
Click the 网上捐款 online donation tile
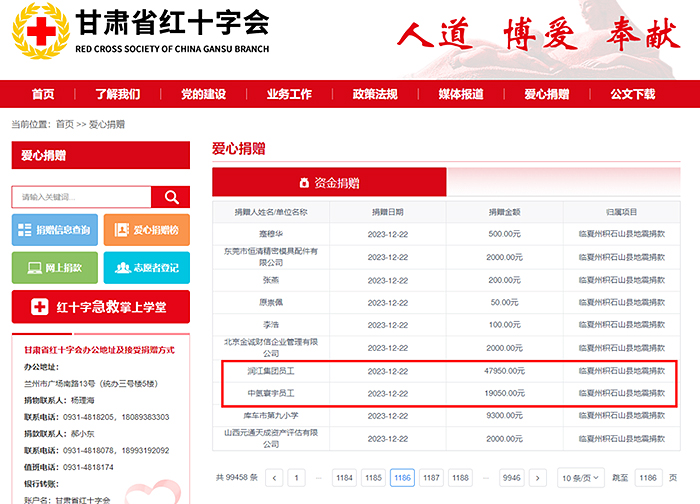click(55, 268)
